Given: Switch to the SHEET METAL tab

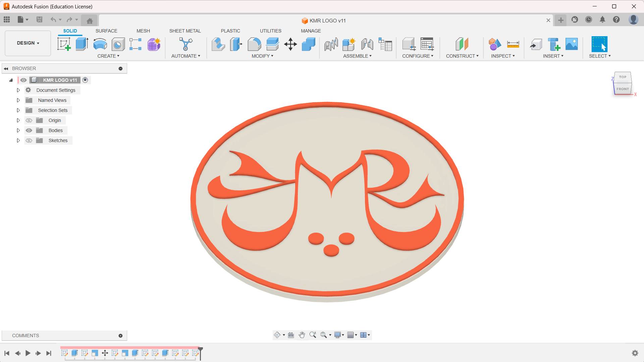Looking at the screenshot, I should (x=185, y=31).
